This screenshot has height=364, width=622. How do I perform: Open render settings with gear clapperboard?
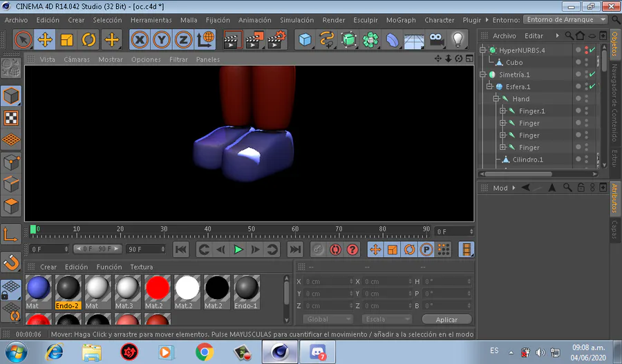(x=277, y=39)
